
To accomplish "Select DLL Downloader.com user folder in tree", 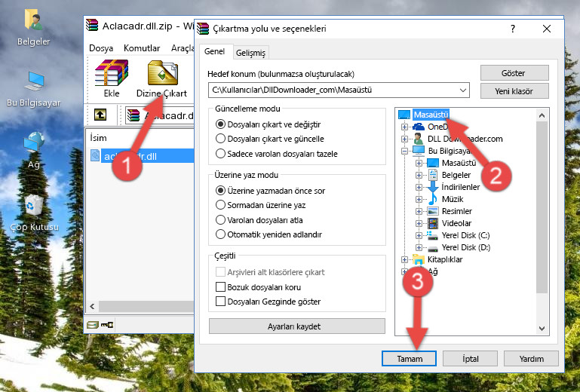I will click(465, 139).
